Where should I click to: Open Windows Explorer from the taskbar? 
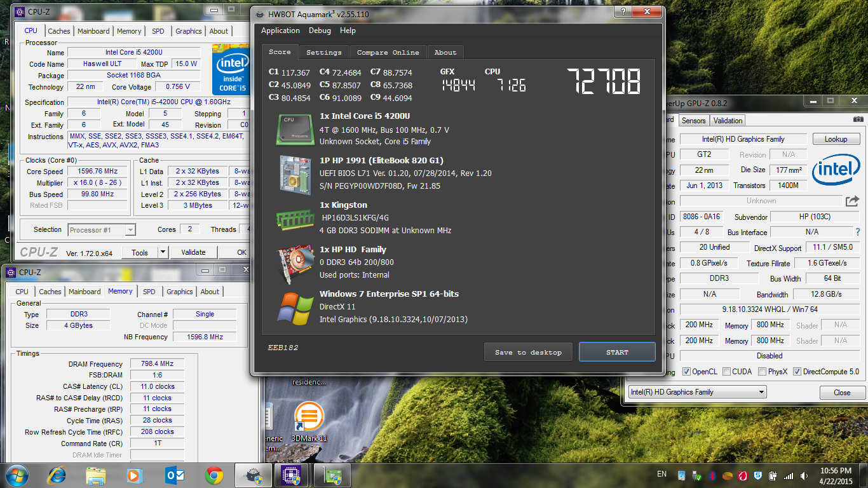coord(96,475)
